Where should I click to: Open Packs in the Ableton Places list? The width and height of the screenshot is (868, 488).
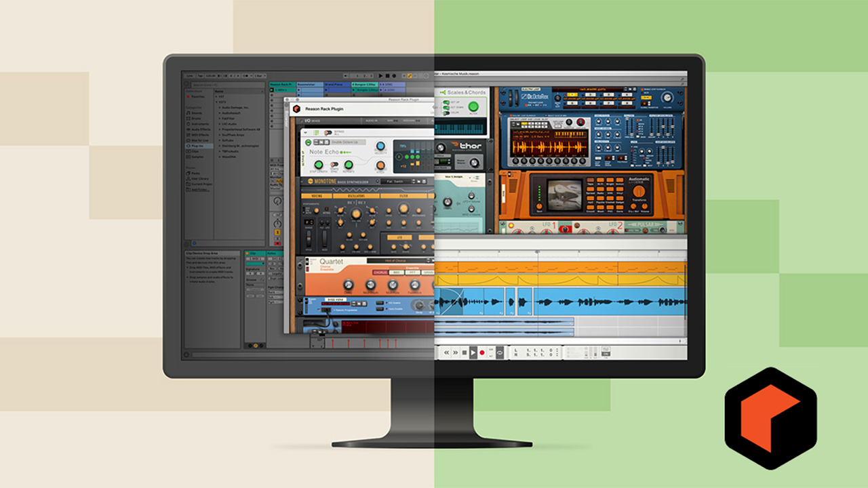pos(195,174)
